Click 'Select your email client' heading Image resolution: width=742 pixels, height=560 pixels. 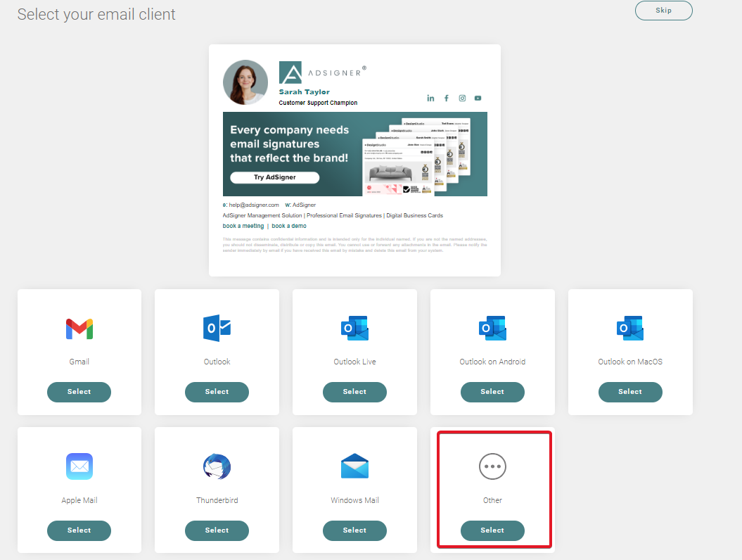point(96,14)
